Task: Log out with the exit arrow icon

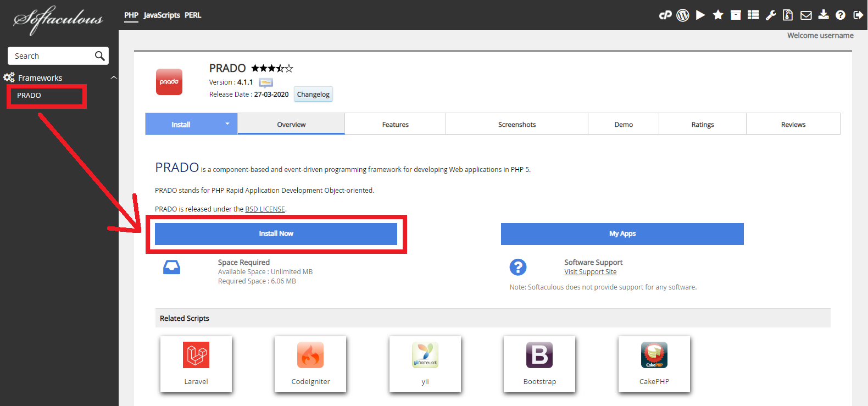Action: (858, 15)
